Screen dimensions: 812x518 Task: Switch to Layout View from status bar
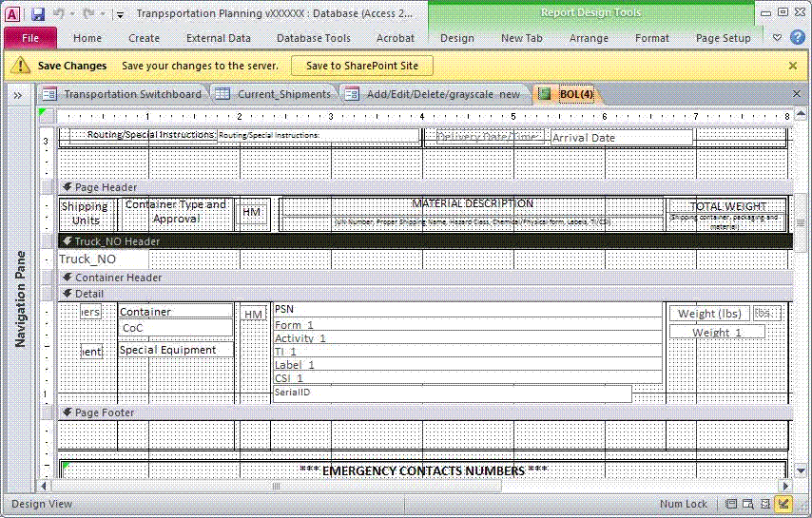[x=765, y=504]
